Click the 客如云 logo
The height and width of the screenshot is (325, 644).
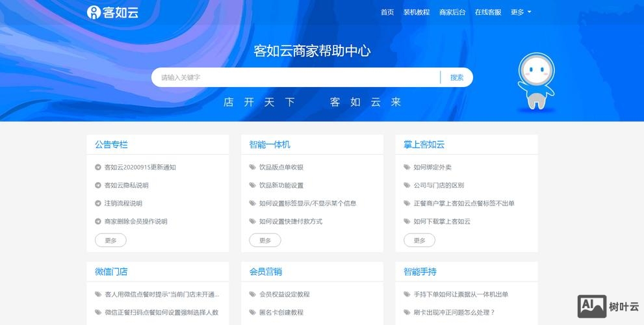(113, 12)
